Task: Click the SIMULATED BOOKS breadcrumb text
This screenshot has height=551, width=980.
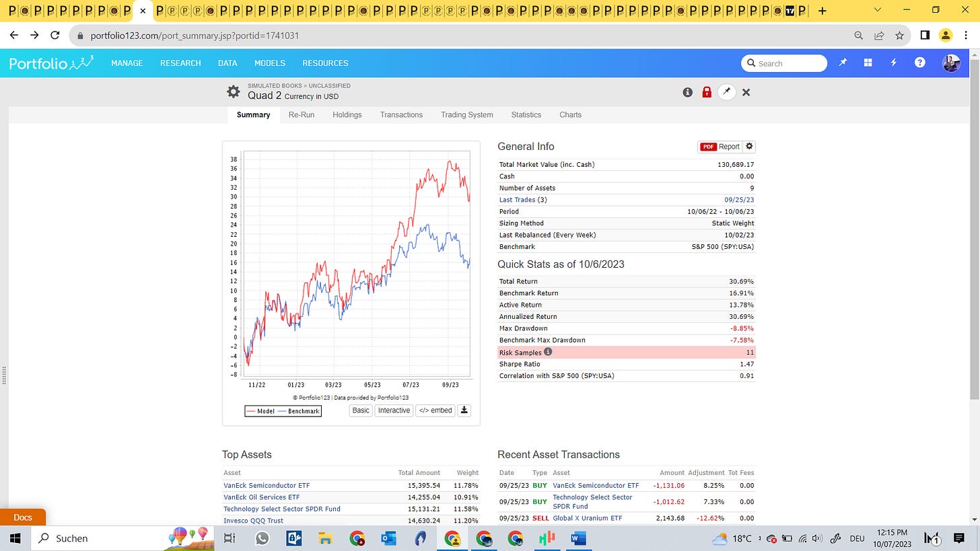Action: 275,85
